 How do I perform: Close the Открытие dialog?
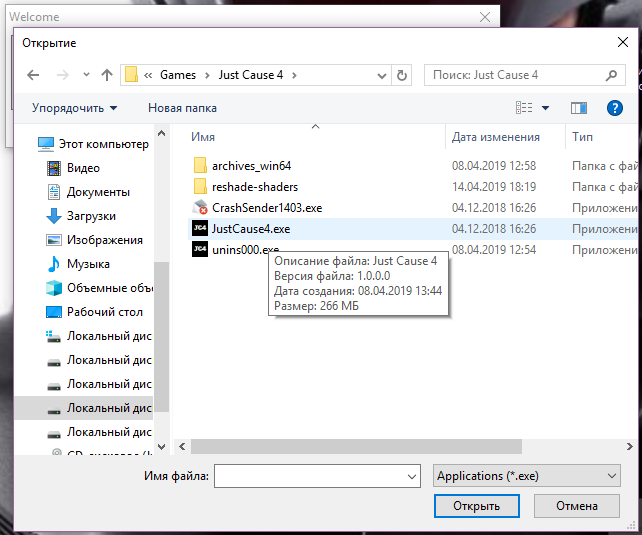click(623, 42)
